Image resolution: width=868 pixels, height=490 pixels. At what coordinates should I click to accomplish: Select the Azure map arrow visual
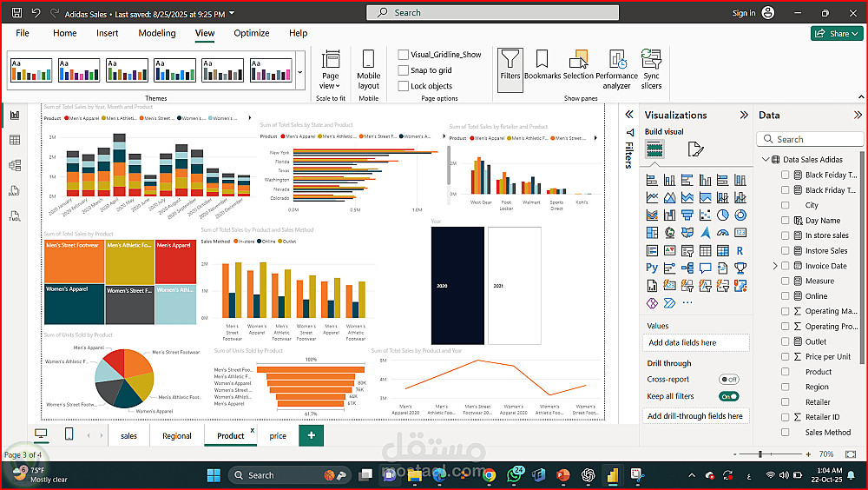point(705,233)
